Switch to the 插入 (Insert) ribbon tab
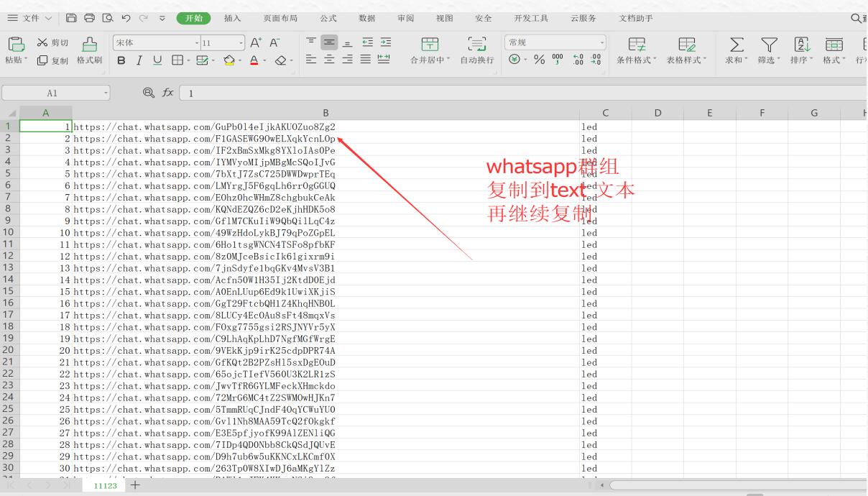This screenshot has width=868, height=496. (232, 18)
